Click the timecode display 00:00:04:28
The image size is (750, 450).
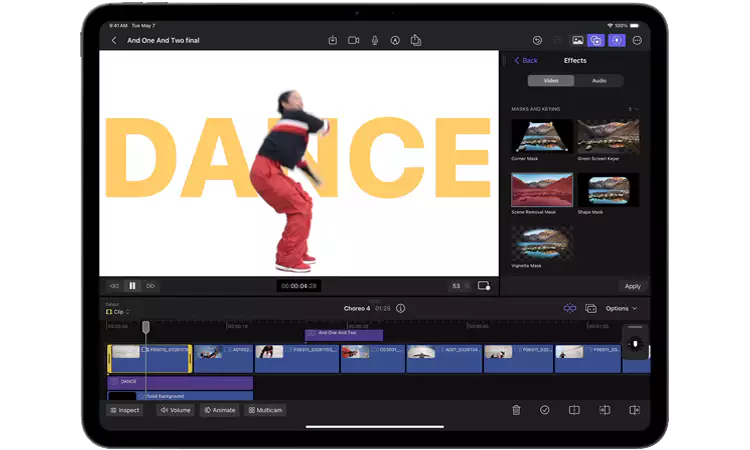[298, 286]
